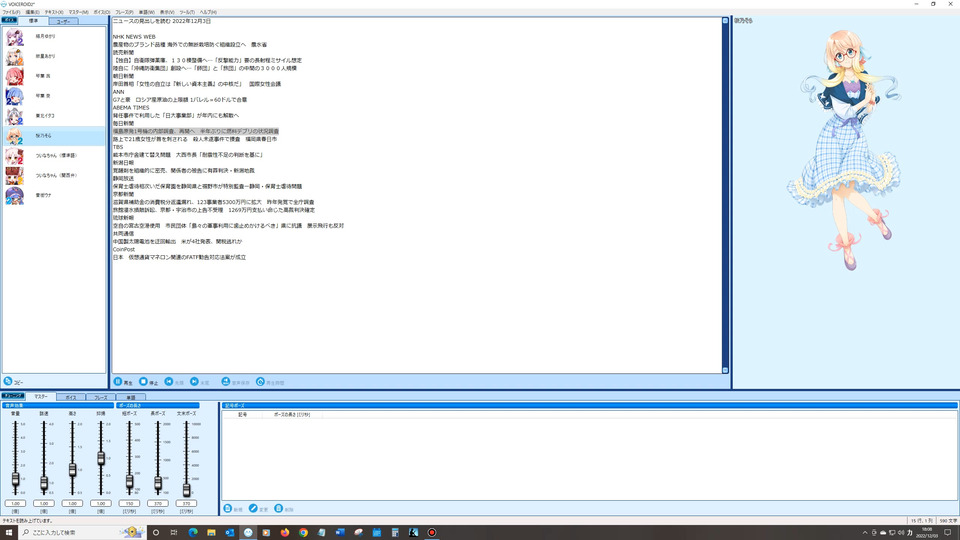The width and height of the screenshot is (960, 540).
Task: Switch to the 標準 voice preset tab
Action: pyautogui.click(x=33, y=21)
